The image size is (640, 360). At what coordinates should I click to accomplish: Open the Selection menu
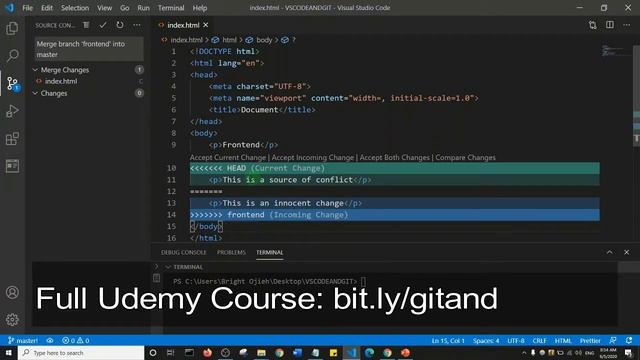click(75, 8)
